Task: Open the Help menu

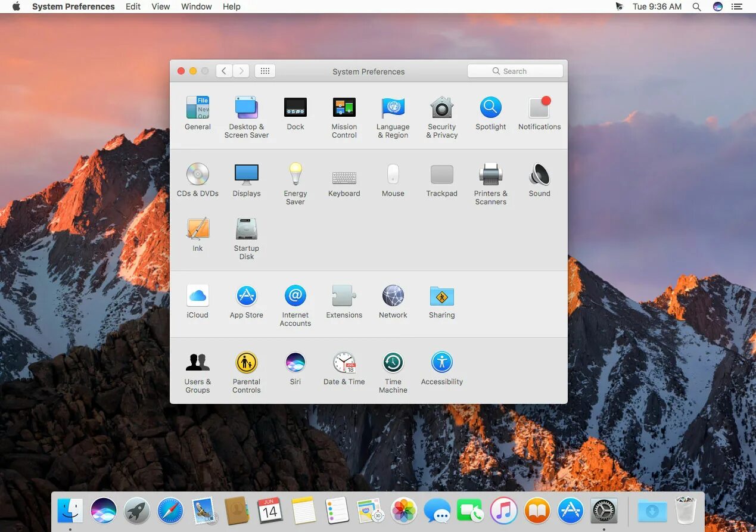Action: 232,7
